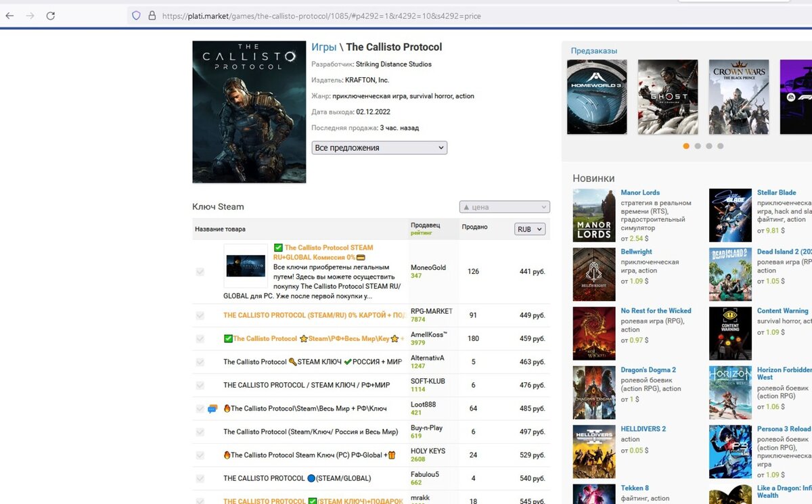The width and height of the screenshot is (812, 504).
Task: Click the browser forward arrow
Action: (30, 16)
